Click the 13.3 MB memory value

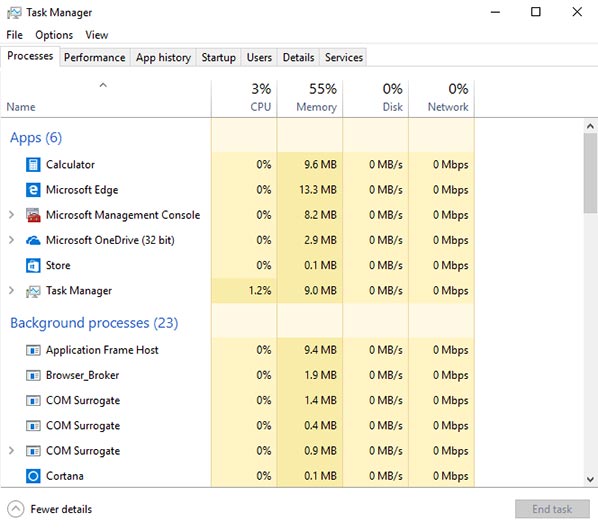point(318,190)
